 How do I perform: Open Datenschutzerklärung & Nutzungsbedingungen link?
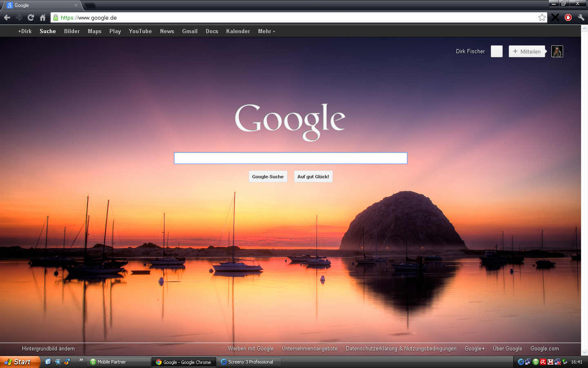[401, 349]
